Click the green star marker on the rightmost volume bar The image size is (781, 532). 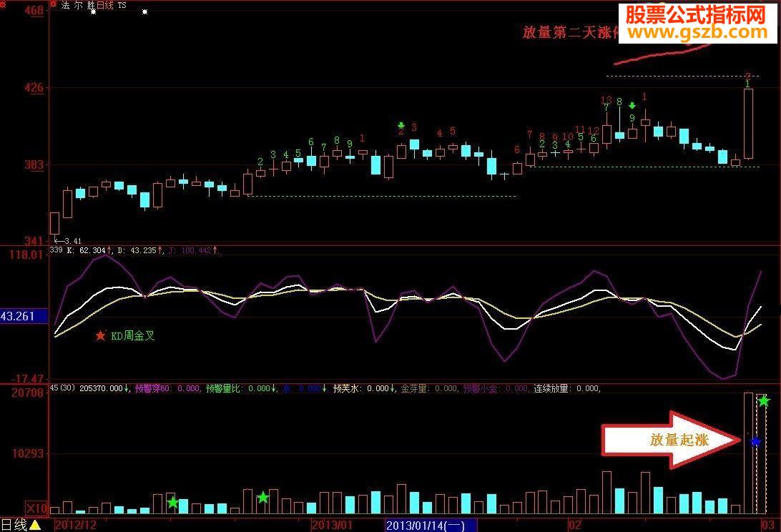pyautogui.click(x=762, y=401)
